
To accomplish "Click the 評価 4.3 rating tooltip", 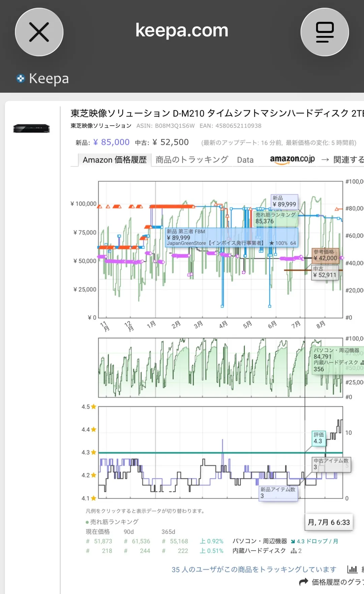I will tap(318, 438).
